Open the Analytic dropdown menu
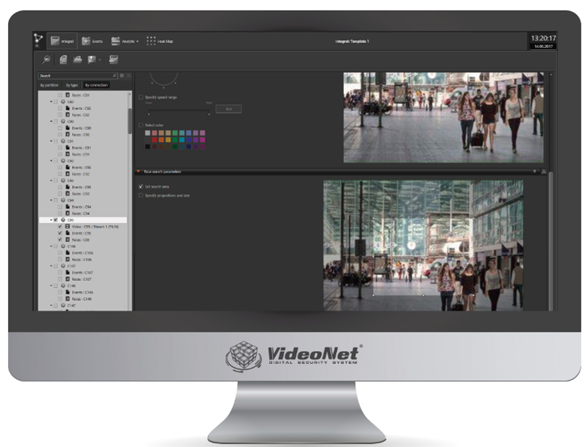Screen dimensions: 585x447 tap(125, 41)
